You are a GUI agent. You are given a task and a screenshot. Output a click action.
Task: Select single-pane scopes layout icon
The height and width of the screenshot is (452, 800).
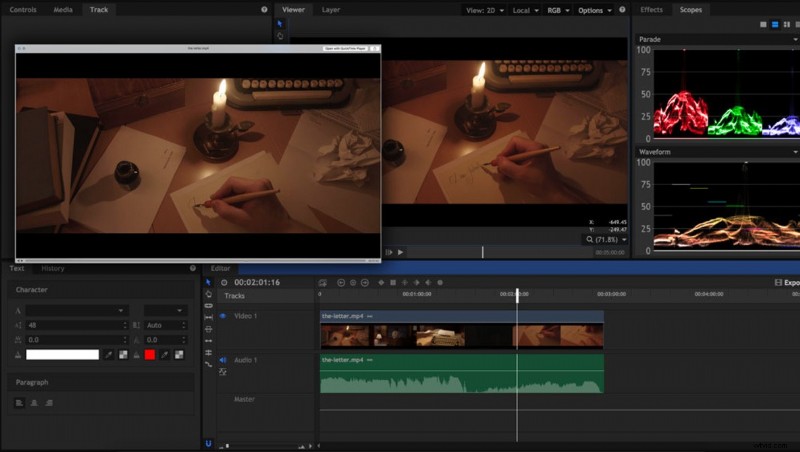click(x=763, y=24)
